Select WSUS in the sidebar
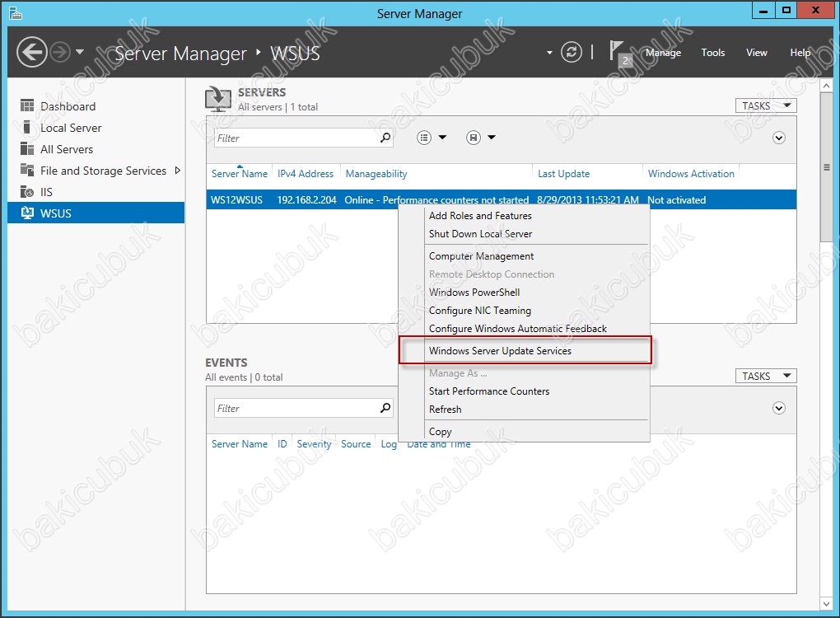The height and width of the screenshot is (618, 840). click(x=96, y=213)
